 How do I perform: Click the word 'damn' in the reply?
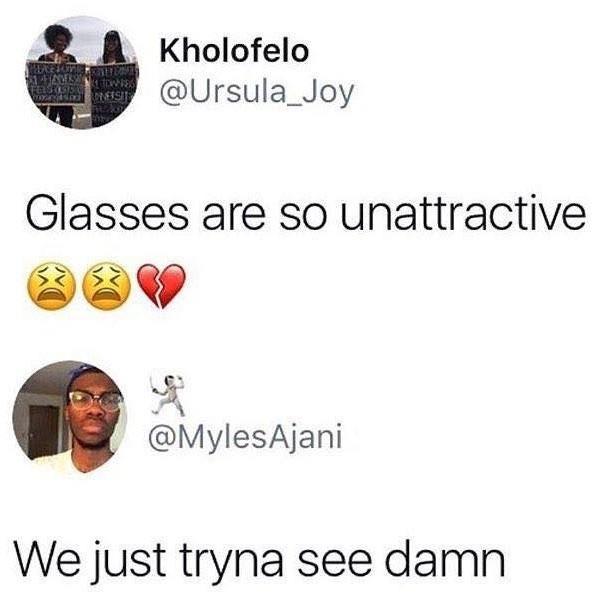(445, 558)
